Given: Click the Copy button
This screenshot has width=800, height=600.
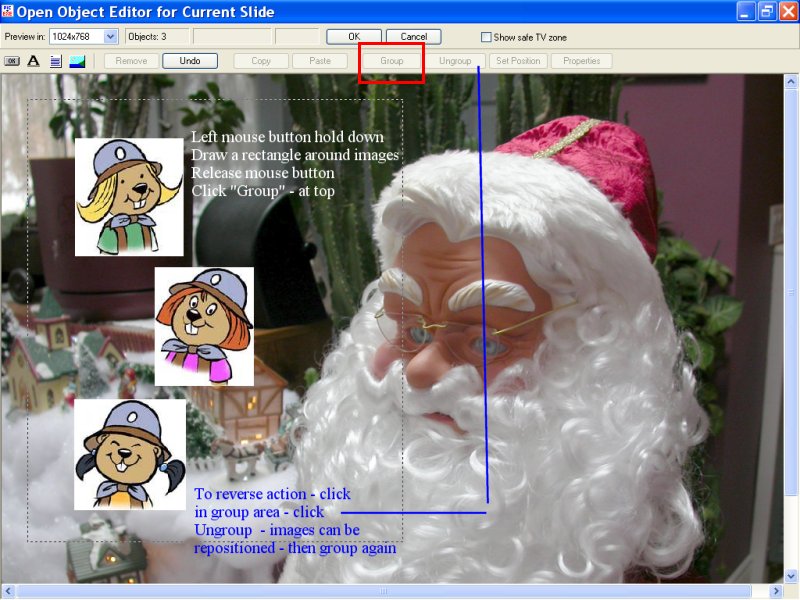Looking at the screenshot, I should [261, 61].
